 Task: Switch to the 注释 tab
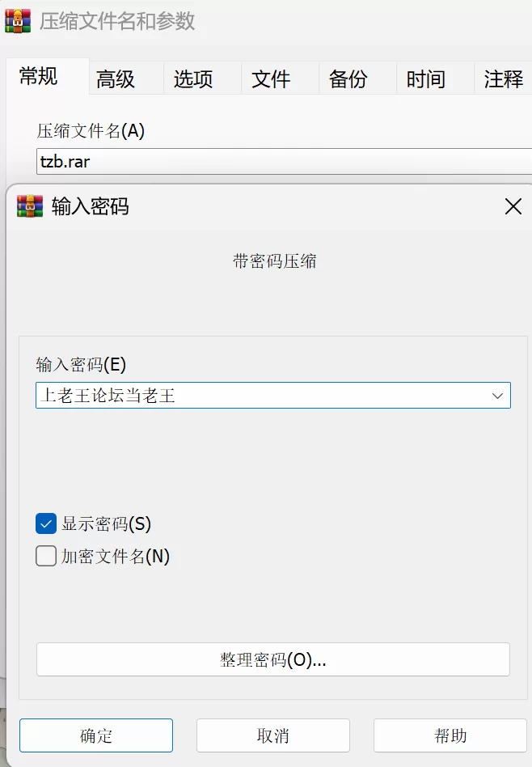coord(503,78)
